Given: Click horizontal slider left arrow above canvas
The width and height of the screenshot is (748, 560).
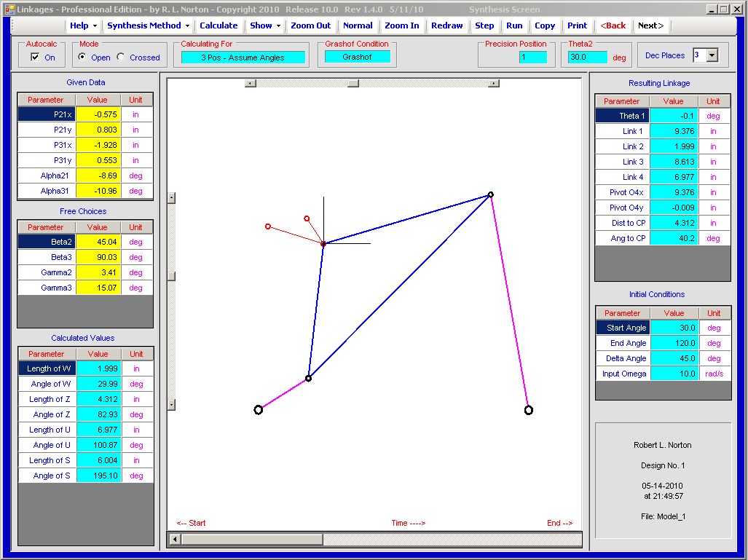Looking at the screenshot, I should (x=251, y=84).
